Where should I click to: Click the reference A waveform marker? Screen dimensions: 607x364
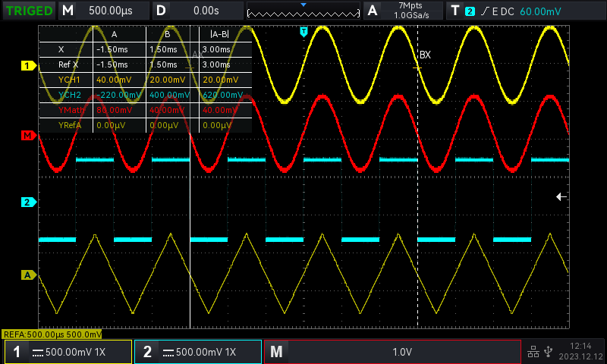[x=28, y=275]
